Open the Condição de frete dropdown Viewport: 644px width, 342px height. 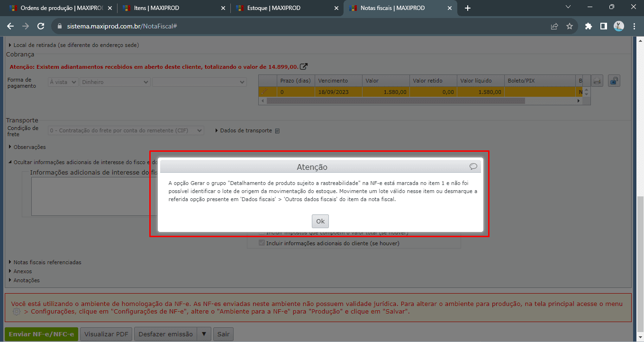(126, 130)
